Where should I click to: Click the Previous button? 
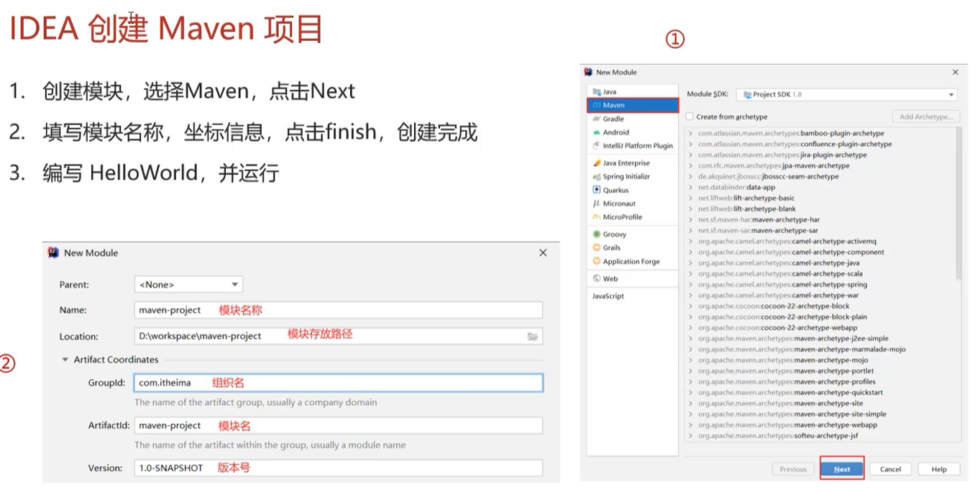(x=793, y=469)
